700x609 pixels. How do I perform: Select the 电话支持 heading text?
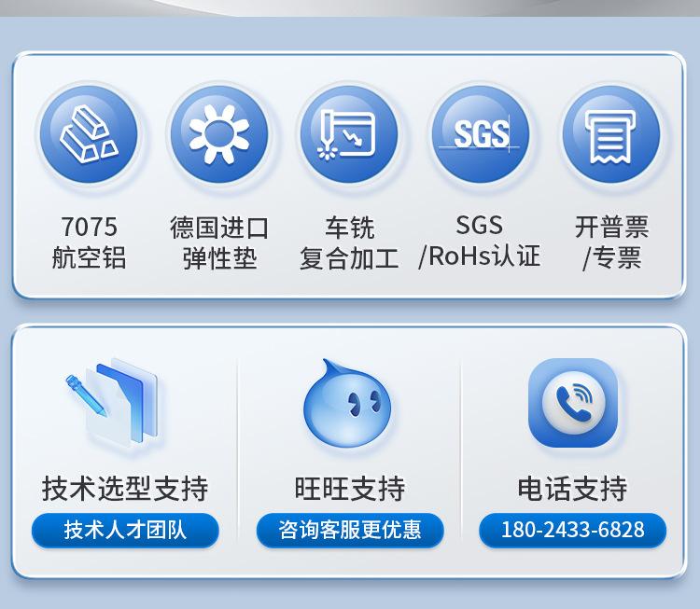click(x=573, y=489)
